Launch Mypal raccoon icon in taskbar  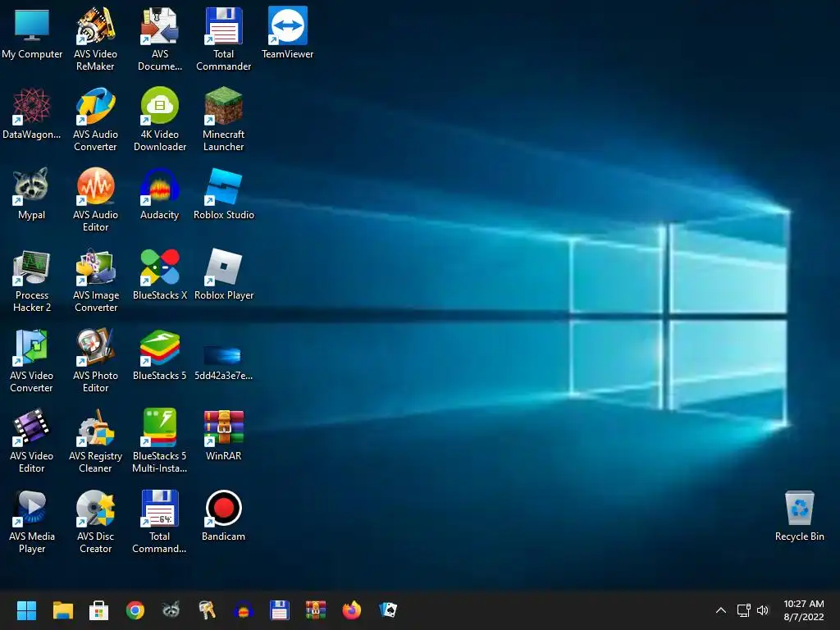(x=171, y=610)
